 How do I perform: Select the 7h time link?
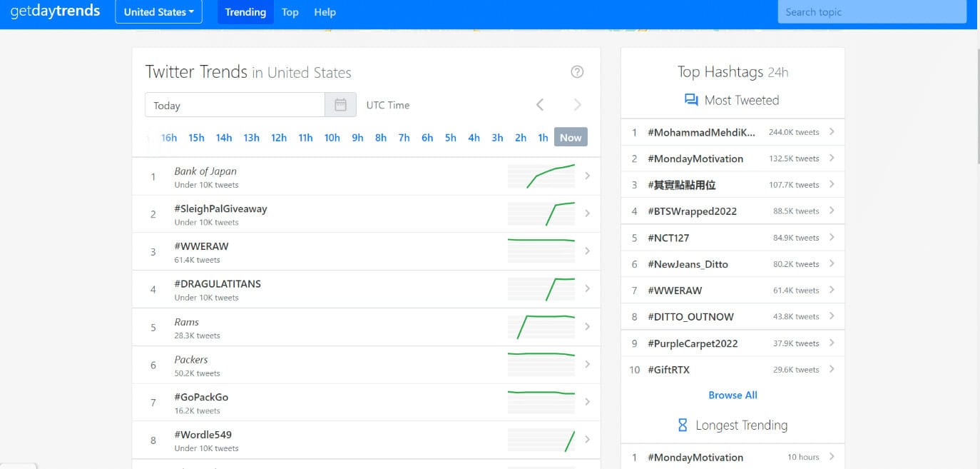[x=404, y=138]
